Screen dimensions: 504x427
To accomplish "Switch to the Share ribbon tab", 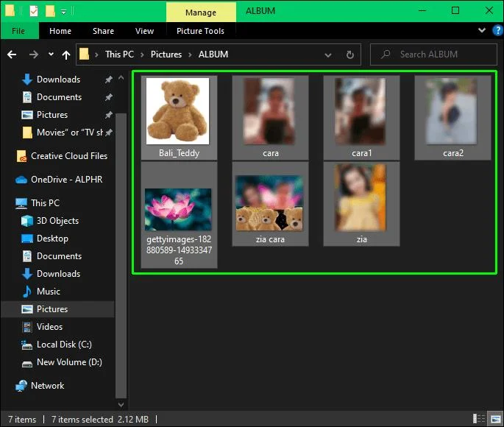I will click(x=103, y=31).
